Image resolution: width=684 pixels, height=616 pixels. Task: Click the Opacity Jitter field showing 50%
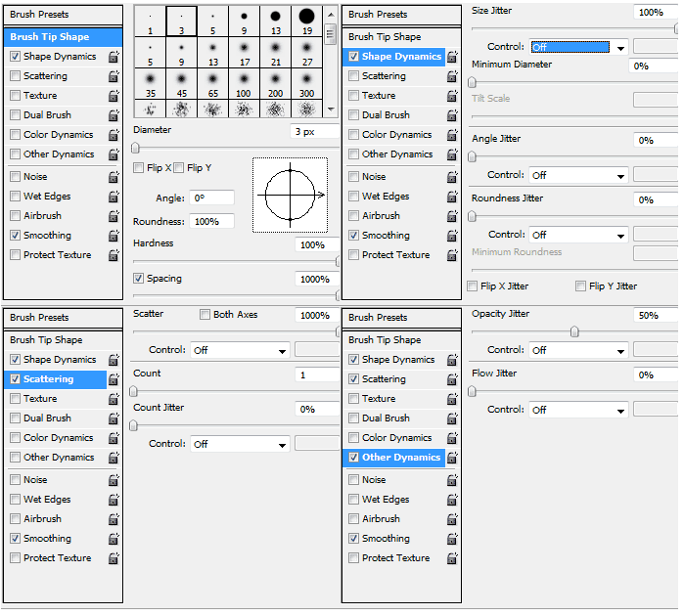[656, 316]
